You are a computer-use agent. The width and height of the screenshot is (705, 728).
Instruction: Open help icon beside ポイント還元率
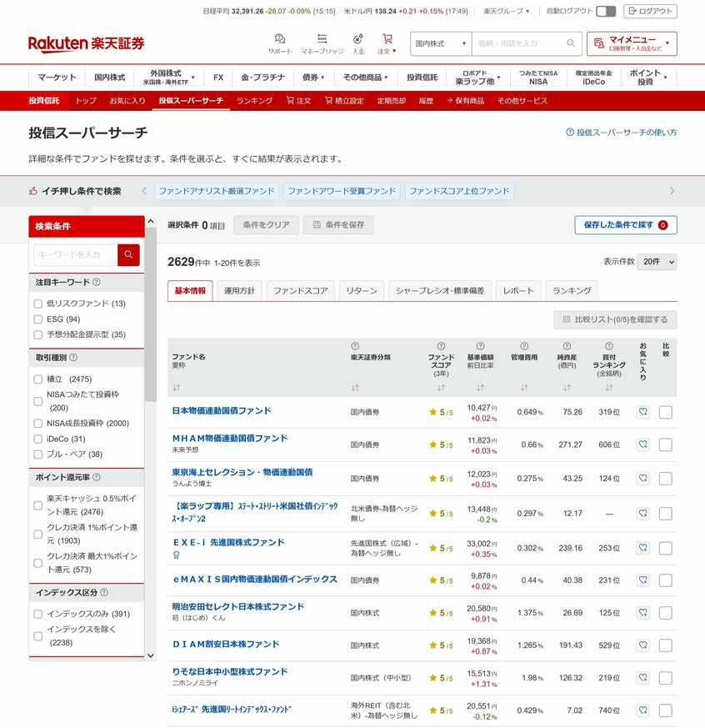click(x=97, y=477)
